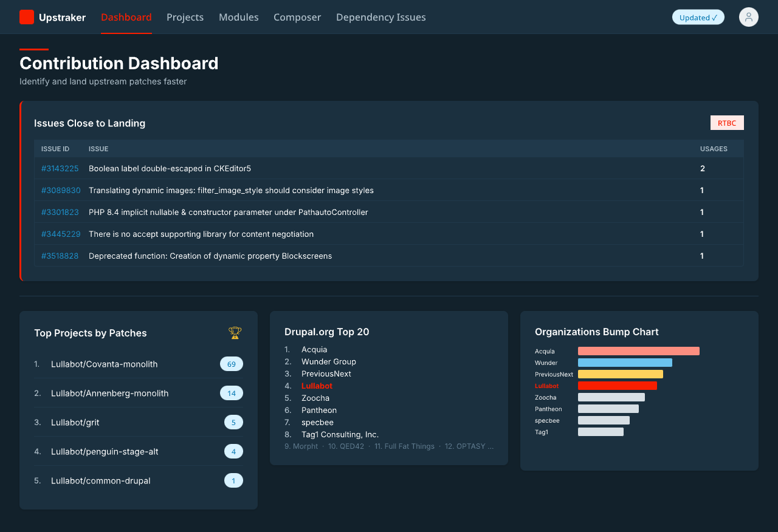Switch to the Projects tab
Screen dimensions: 778x532
coord(185,17)
